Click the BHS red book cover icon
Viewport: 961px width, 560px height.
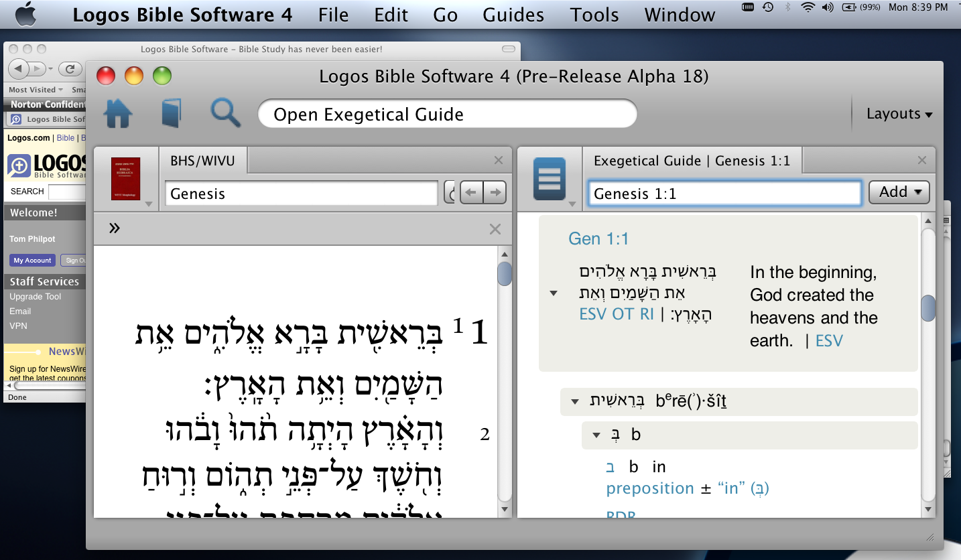click(x=125, y=179)
